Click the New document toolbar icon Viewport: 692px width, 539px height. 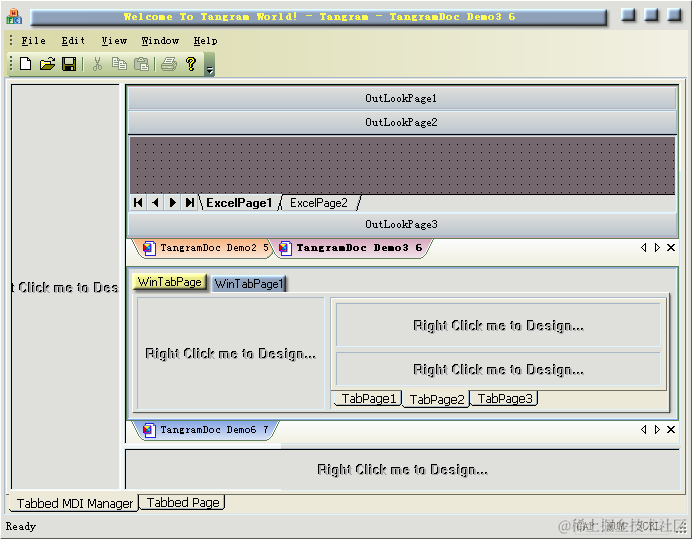point(26,64)
